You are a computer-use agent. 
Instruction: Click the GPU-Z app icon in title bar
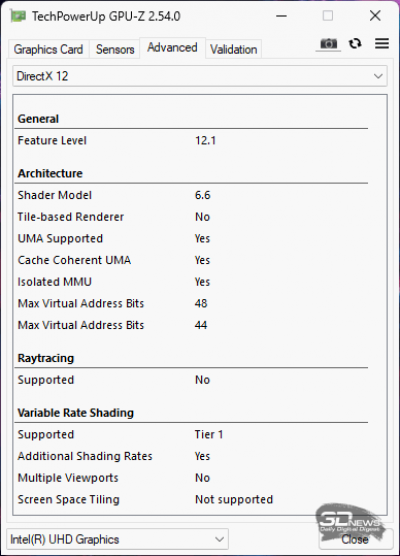[x=18, y=16]
